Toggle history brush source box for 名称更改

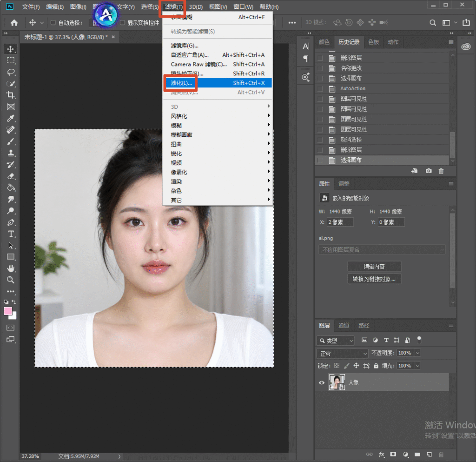[x=320, y=68]
